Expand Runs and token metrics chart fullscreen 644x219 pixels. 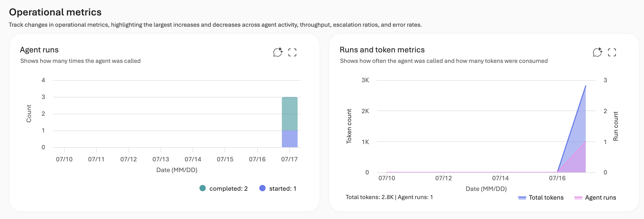(612, 52)
